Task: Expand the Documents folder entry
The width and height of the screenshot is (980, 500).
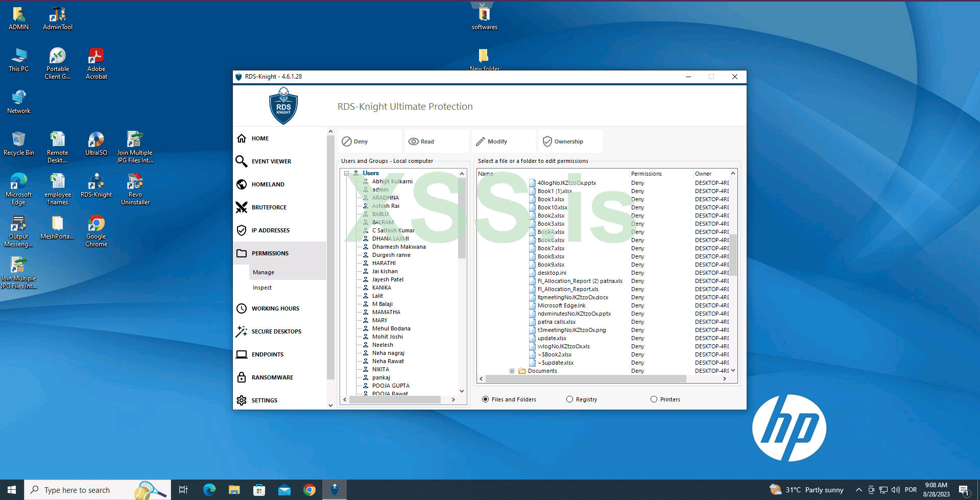Action: (512, 370)
